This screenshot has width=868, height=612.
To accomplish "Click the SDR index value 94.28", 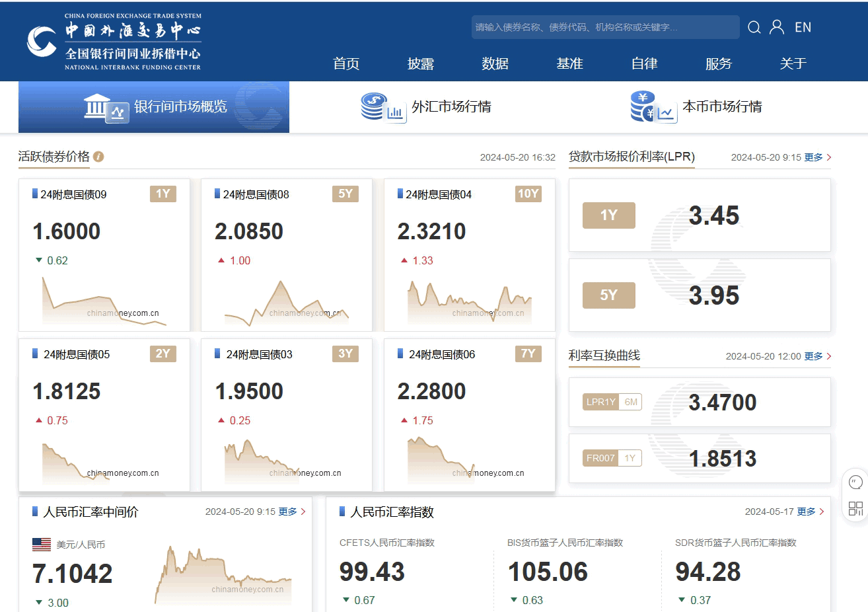I will [708, 572].
